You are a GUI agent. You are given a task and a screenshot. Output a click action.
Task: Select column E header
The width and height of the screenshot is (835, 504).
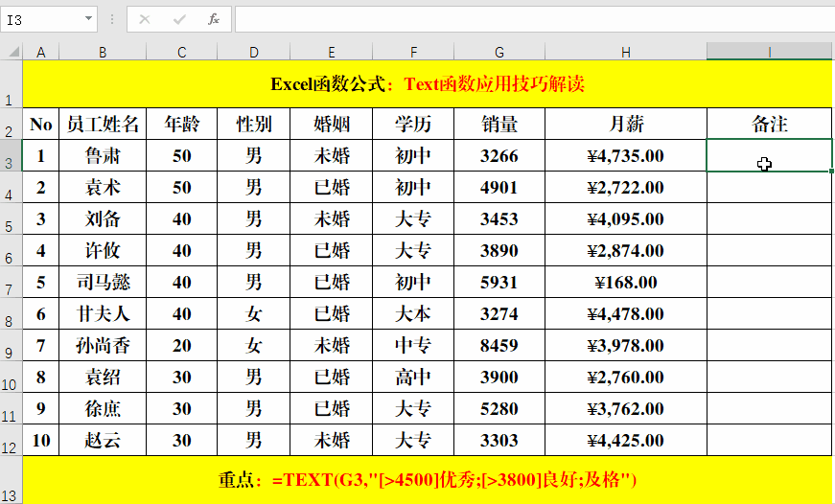point(332,52)
